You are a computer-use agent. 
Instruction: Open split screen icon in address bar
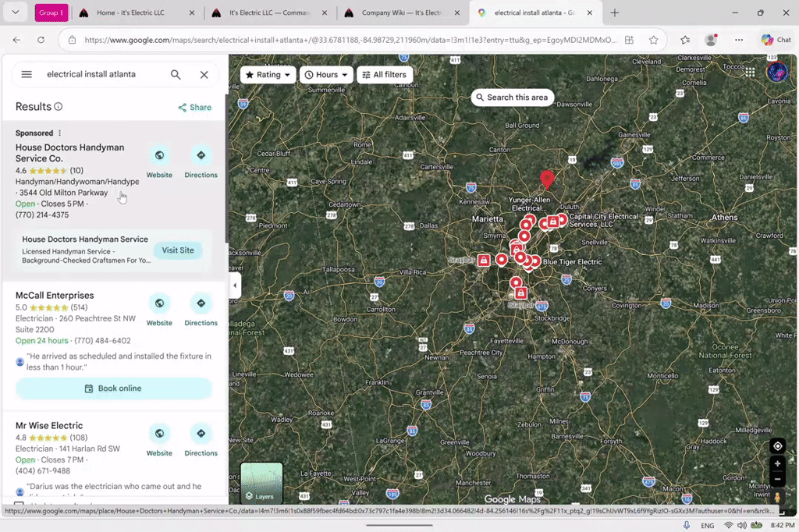[x=630, y=40]
